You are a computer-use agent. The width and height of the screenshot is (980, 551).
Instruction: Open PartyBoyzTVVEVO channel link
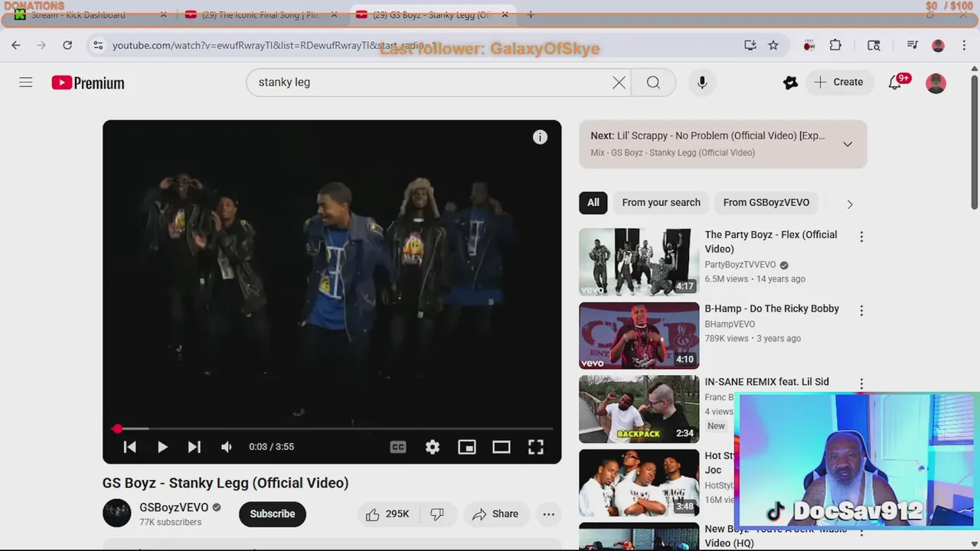[x=740, y=265]
